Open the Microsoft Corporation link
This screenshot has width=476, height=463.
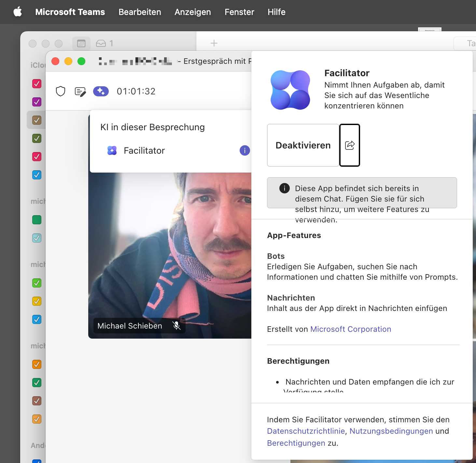pos(351,329)
